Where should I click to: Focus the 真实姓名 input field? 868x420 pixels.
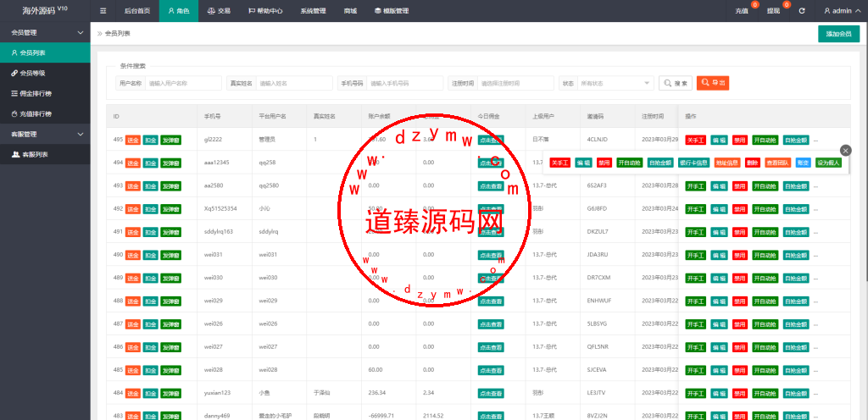pyautogui.click(x=293, y=83)
